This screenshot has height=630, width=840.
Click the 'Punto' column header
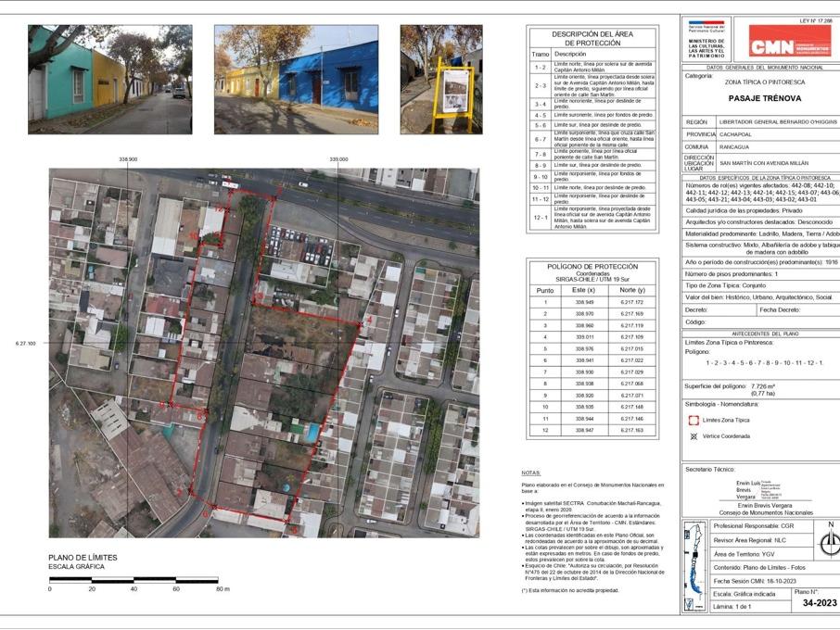pos(545,290)
